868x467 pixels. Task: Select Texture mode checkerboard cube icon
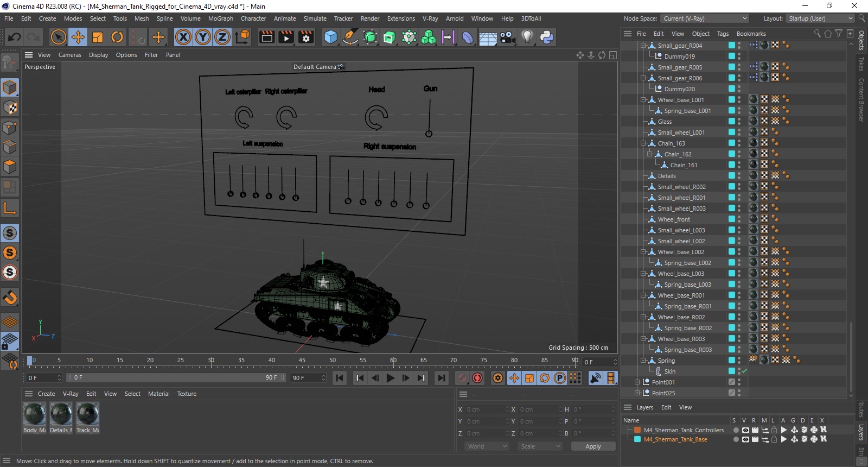point(10,108)
